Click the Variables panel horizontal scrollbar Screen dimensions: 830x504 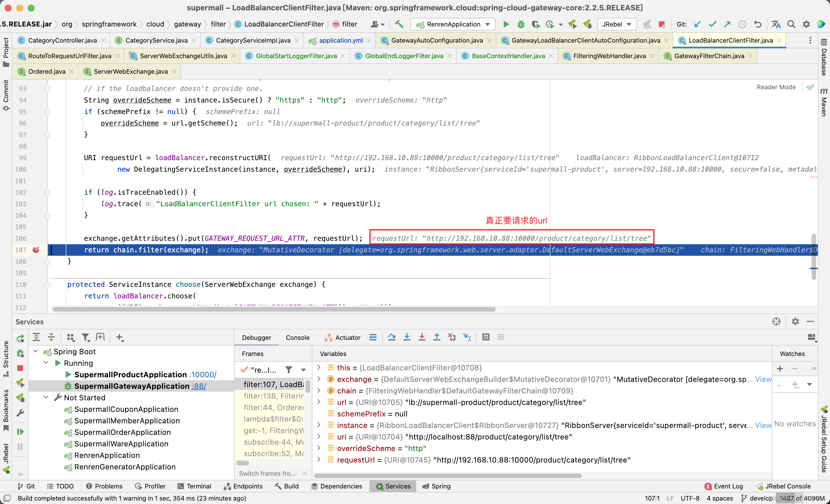[448, 476]
